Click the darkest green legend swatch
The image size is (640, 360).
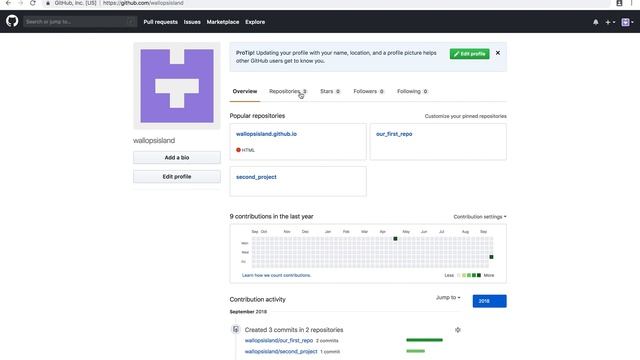tap(479, 276)
